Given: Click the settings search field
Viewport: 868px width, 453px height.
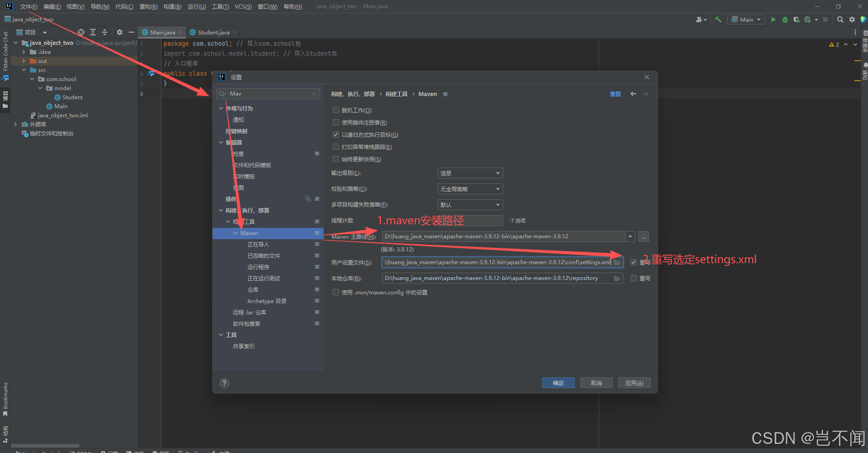Looking at the screenshot, I should coord(268,94).
